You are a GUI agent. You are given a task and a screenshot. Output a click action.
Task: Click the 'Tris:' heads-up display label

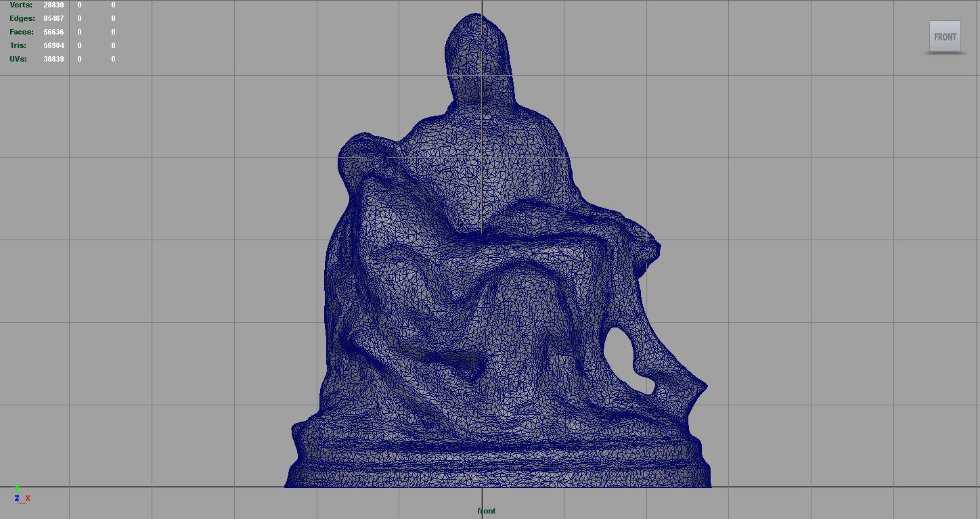pos(18,45)
